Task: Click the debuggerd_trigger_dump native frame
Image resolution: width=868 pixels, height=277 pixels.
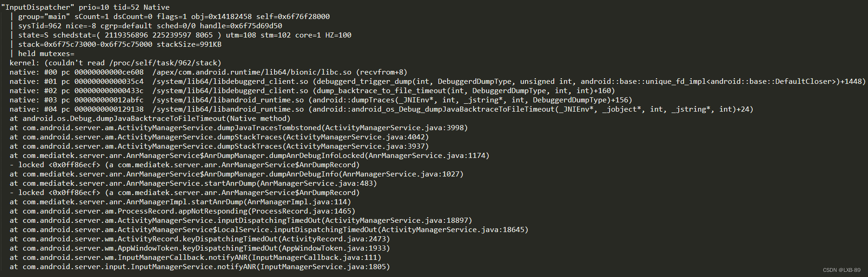Action: [437, 82]
